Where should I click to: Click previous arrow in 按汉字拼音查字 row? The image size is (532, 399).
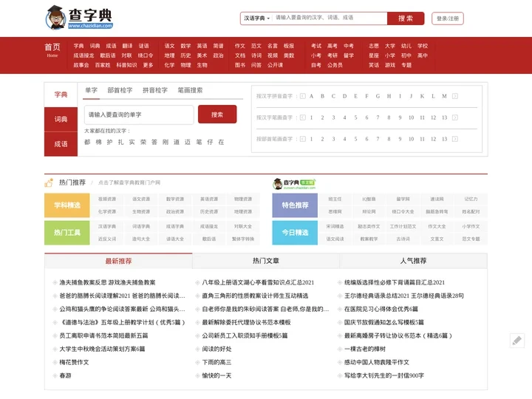pos(303,96)
